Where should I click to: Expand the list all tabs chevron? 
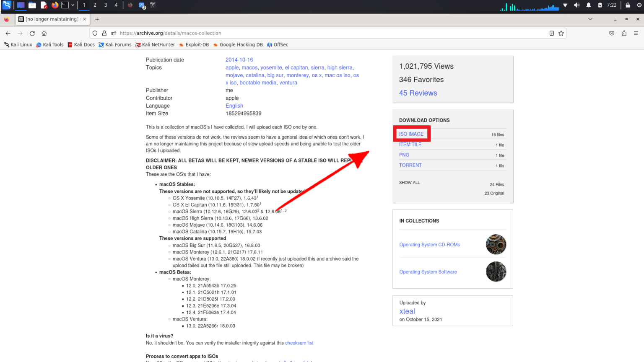point(590,19)
